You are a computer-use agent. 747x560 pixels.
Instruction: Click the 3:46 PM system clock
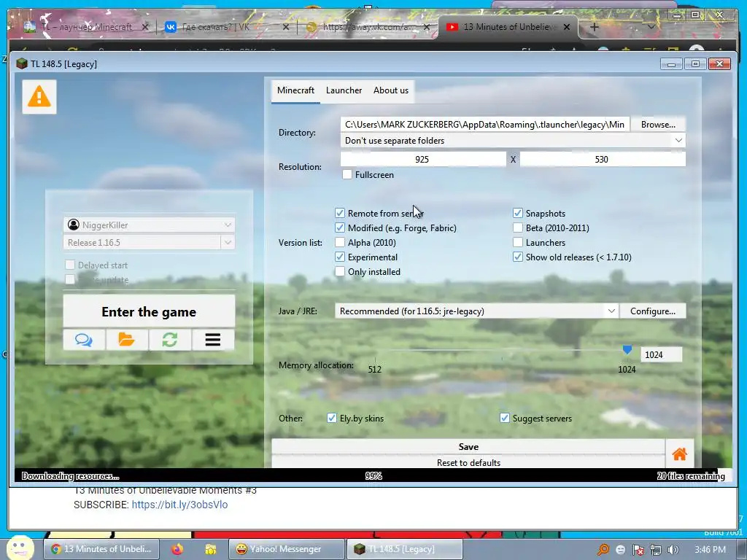point(710,550)
